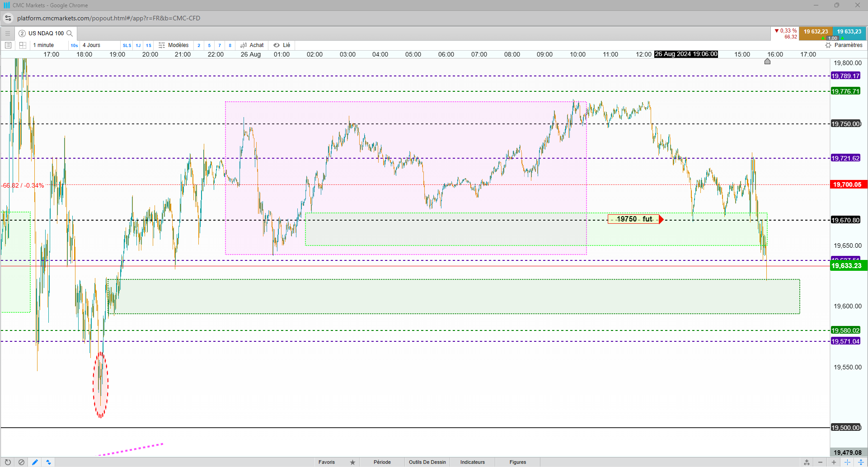Screen dimensions: 868x467
Task: Click the Achat buy button
Action: [x=252, y=45]
